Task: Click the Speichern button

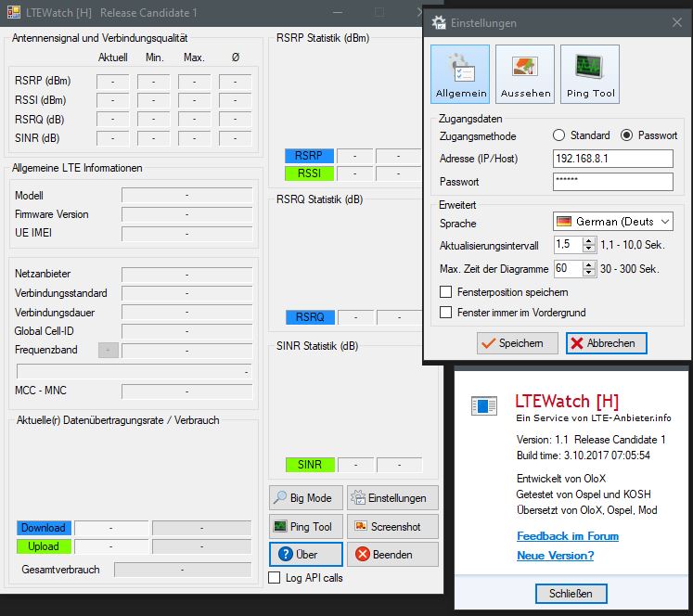Action: 517,343
